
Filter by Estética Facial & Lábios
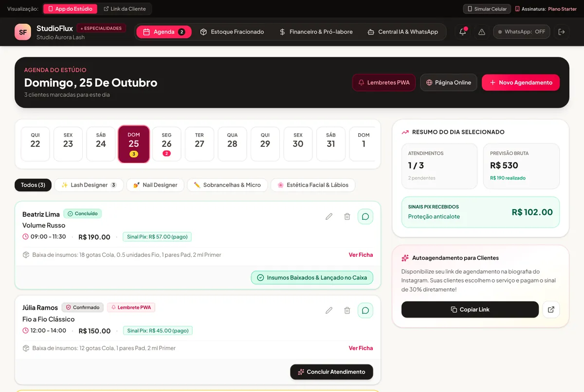point(313,185)
